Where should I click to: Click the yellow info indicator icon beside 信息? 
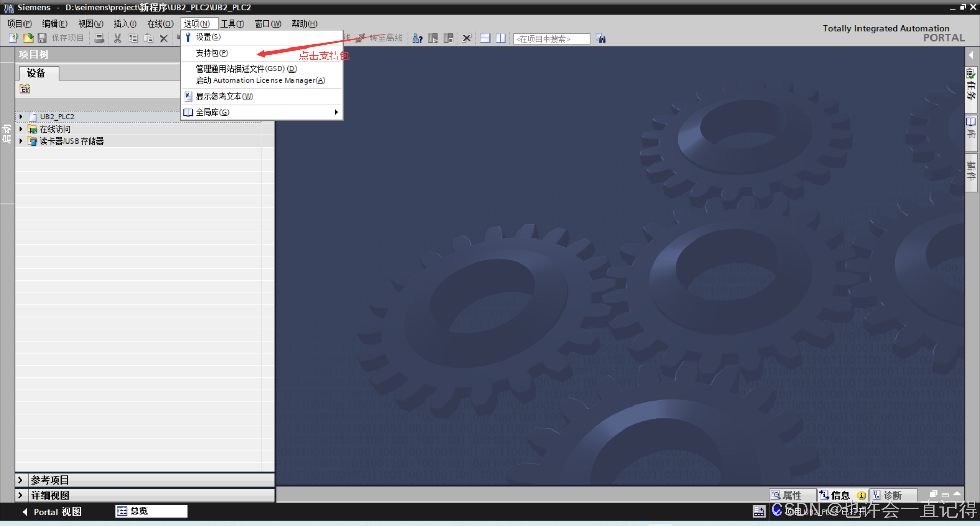(862, 495)
